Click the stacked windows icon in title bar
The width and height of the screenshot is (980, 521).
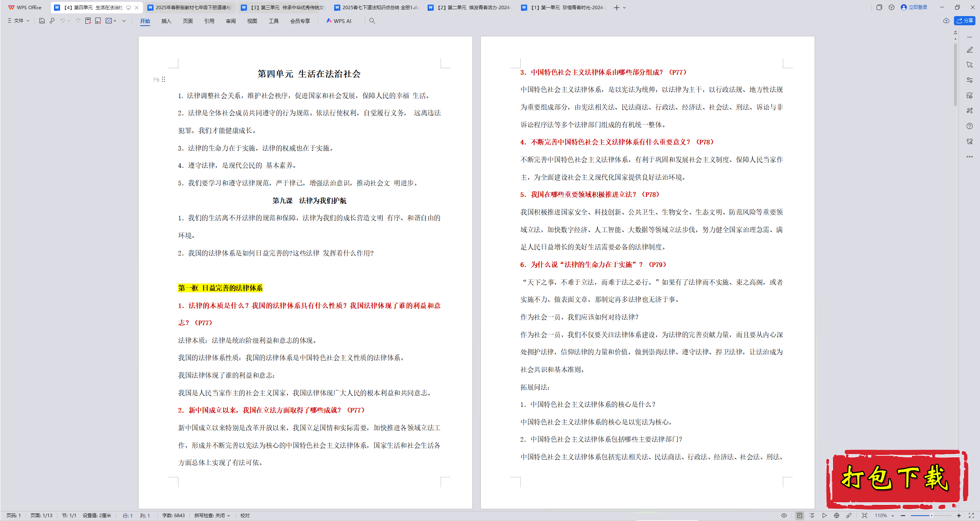pyautogui.click(x=879, y=7)
